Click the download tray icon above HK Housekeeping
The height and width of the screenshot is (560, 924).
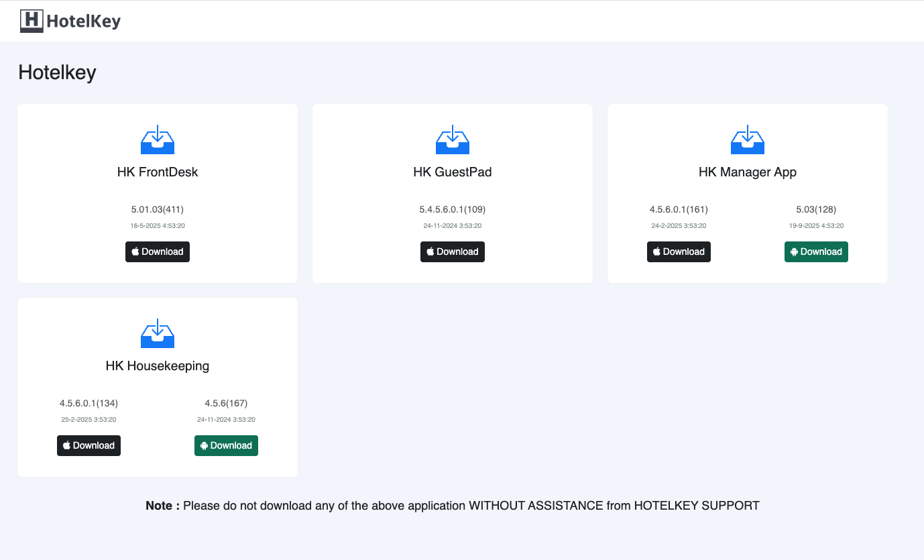point(158,333)
